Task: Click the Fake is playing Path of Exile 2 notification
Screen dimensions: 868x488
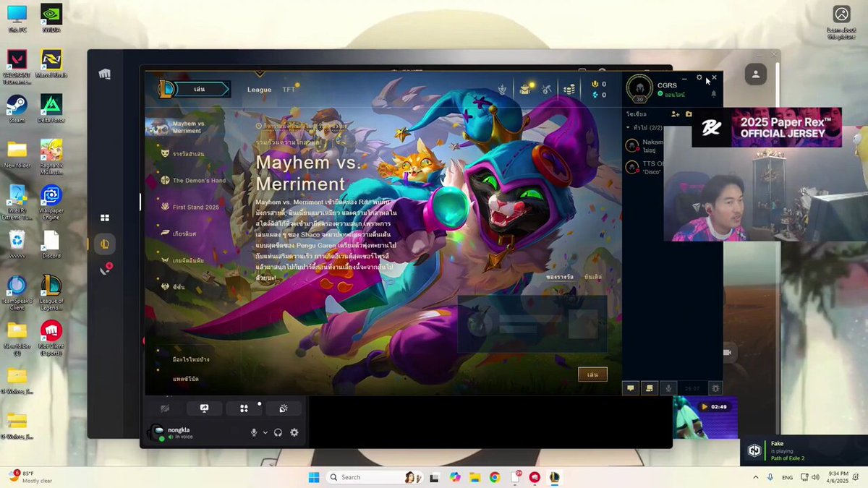Action: tap(804, 450)
